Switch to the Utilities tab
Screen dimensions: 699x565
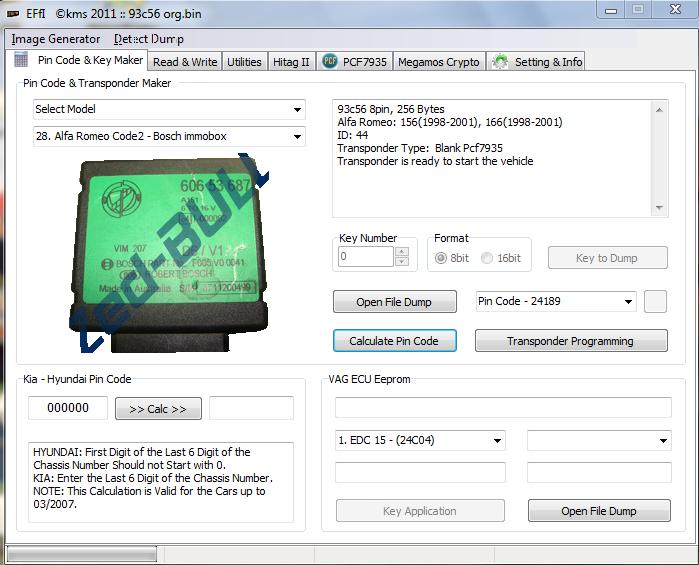click(x=244, y=62)
